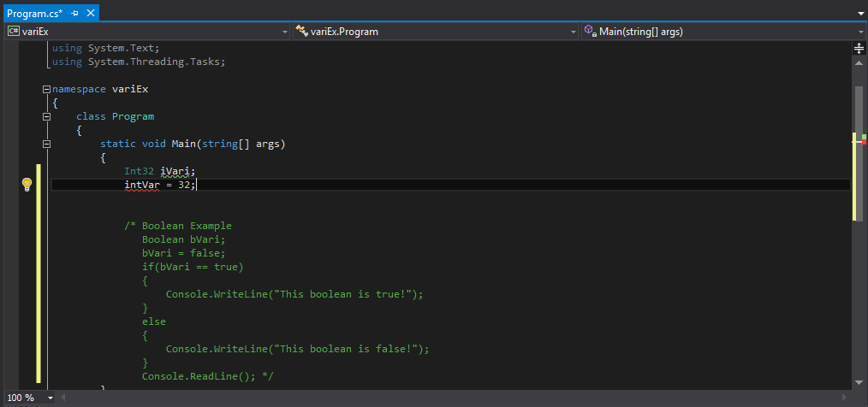Collapse the namespace variEx block
Image resolution: width=868 pixels, height=407 pixels.
tap(46, 89)
